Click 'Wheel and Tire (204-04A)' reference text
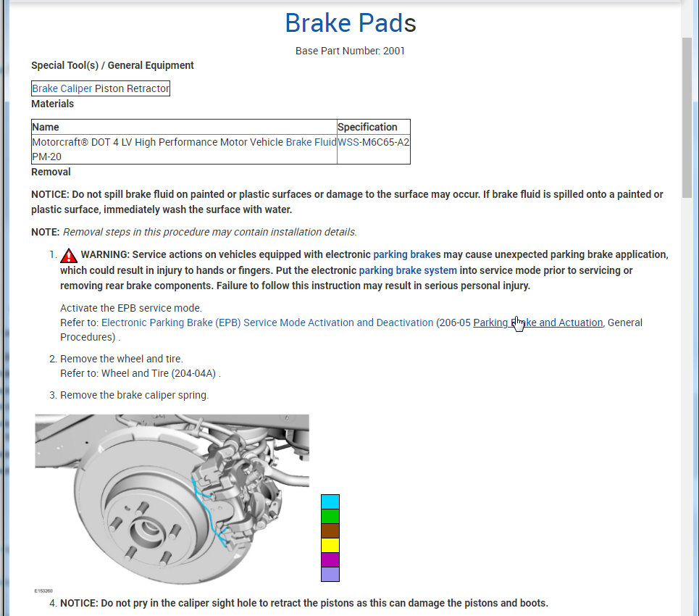 [159, 373]
